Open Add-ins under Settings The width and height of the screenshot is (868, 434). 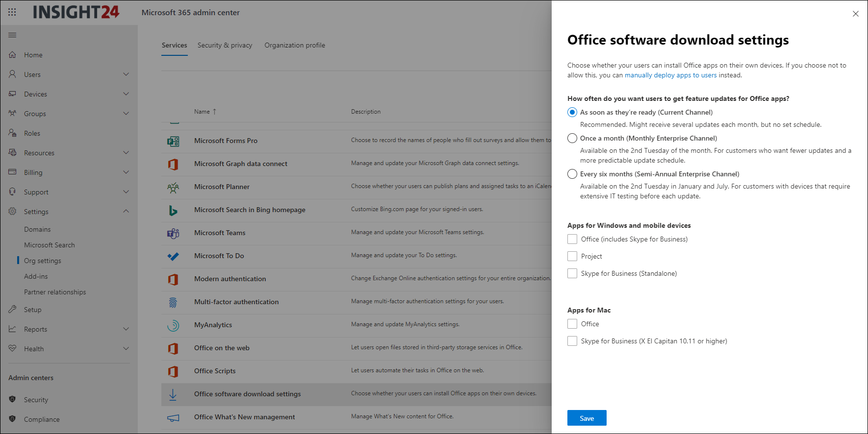click(x=36, y=276)
